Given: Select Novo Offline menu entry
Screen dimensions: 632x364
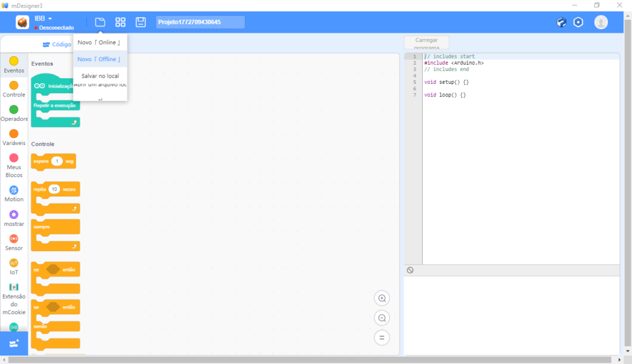Looking at the screenshot, I should pos(99,59).
